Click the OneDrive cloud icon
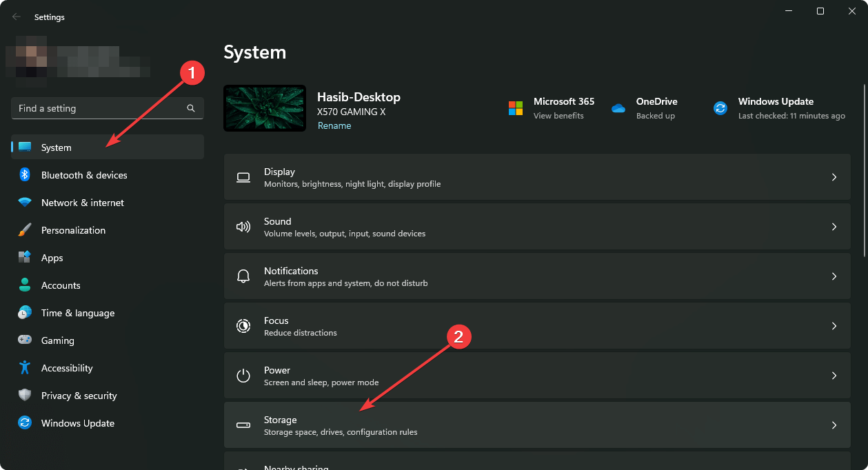 [618, 108]
